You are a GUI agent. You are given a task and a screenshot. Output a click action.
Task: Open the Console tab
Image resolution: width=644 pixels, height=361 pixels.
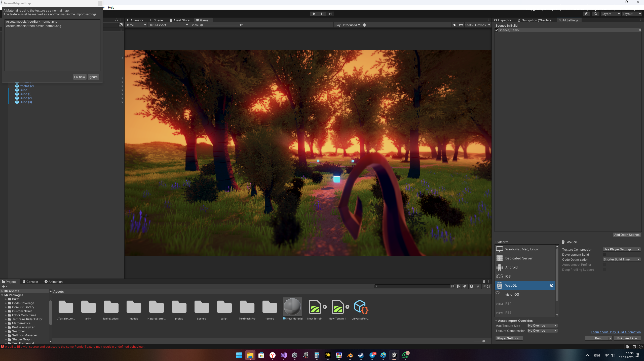coord(30,282)
